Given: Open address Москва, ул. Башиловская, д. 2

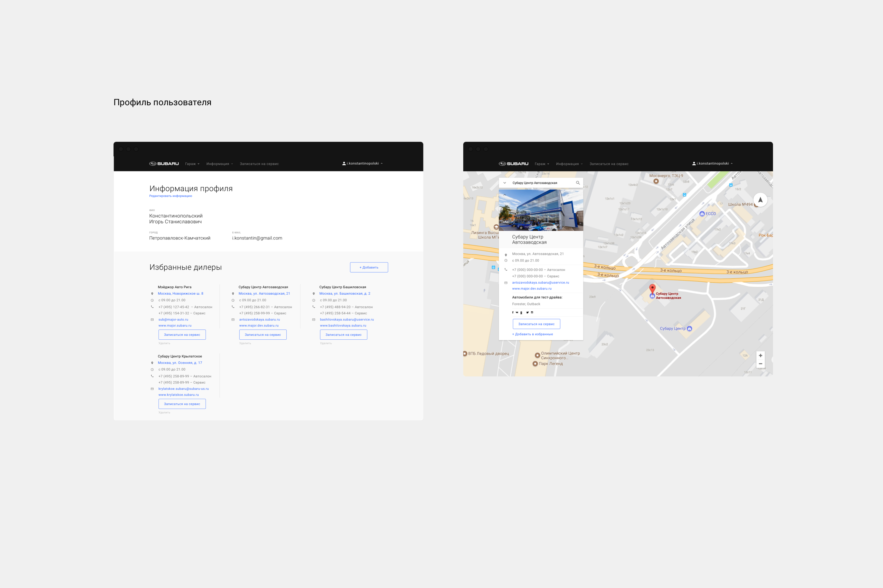Looking at the screenshot, I should [x=345, y=294].
